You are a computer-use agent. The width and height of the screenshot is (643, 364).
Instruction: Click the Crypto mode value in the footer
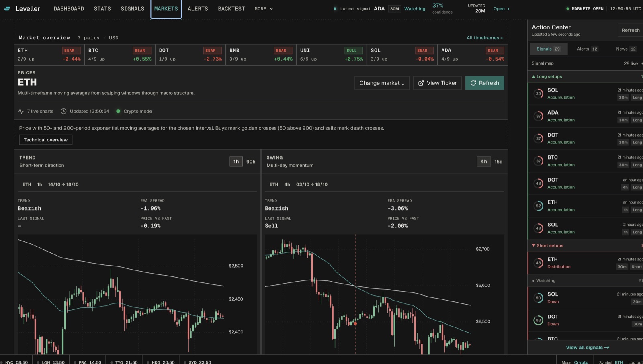point(581,362)
